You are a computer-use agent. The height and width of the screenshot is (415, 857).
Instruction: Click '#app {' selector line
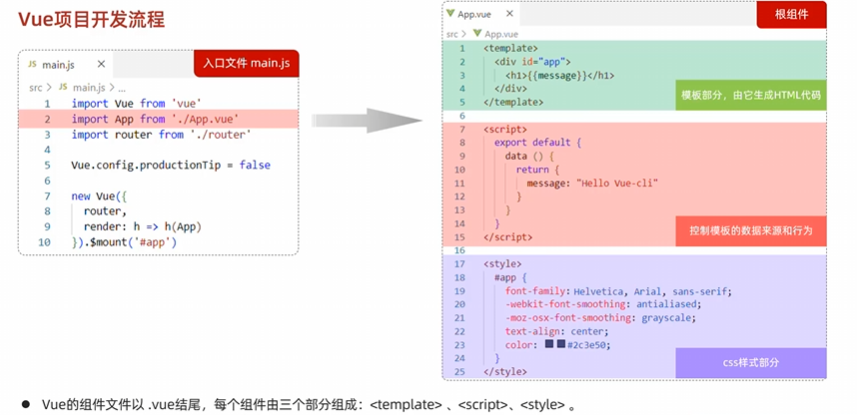tap(508, 278)
